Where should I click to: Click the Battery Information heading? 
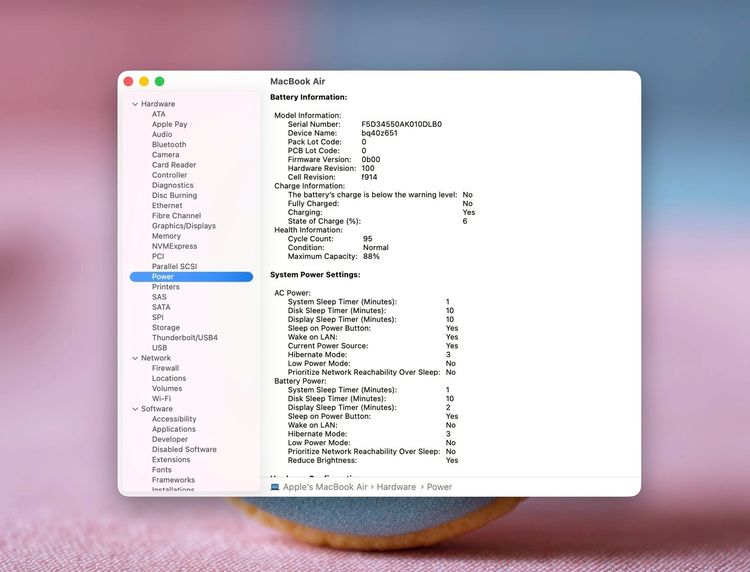point(309,97)
